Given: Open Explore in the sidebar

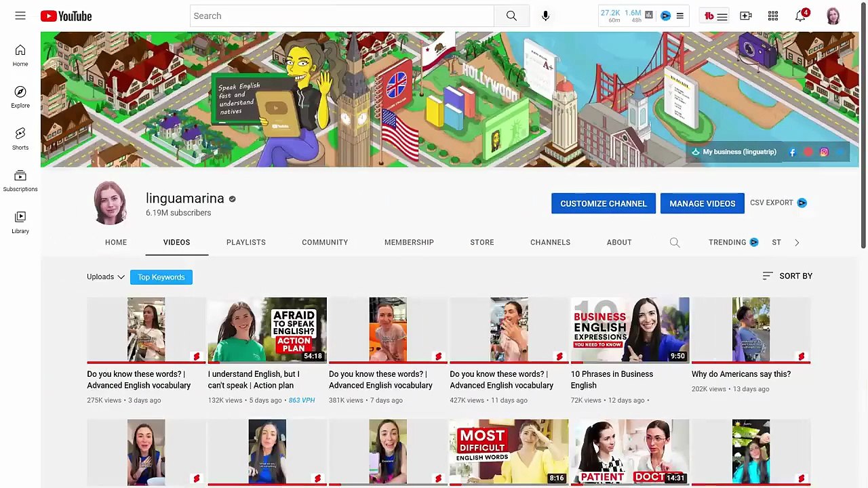Looking at the screenshot, I should pyautogui.click(x=20, y=97).
